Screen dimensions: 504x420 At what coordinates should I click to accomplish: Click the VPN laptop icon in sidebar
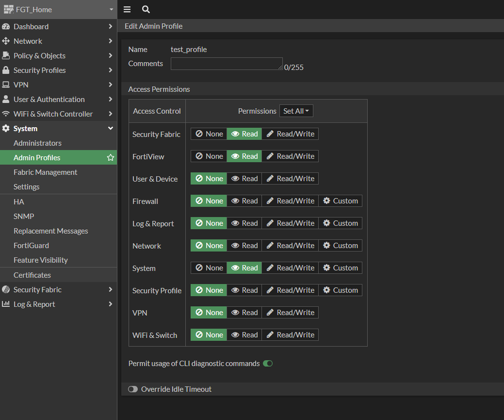[x=6, y=85]
